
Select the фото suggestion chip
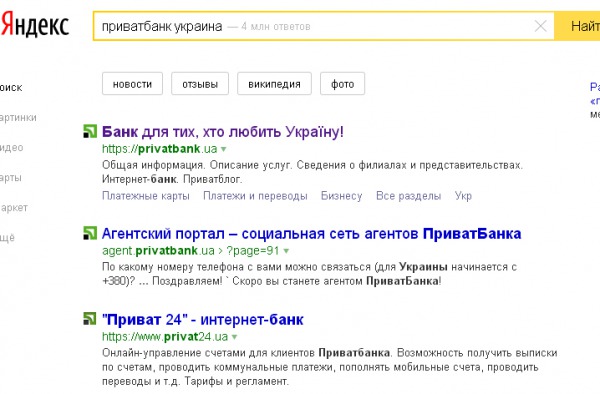click(x=342, y=83)
